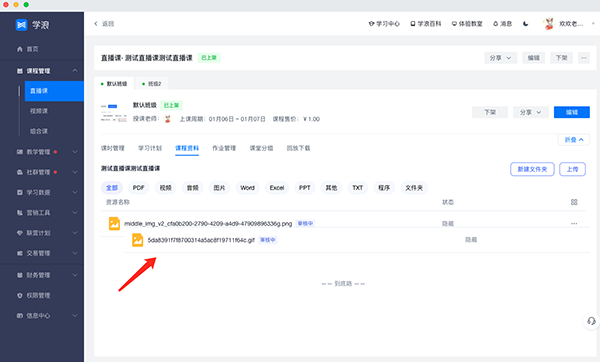Screen dimensions: 600x362
Task: Click the blue 编辑 button
Action: 572,112
